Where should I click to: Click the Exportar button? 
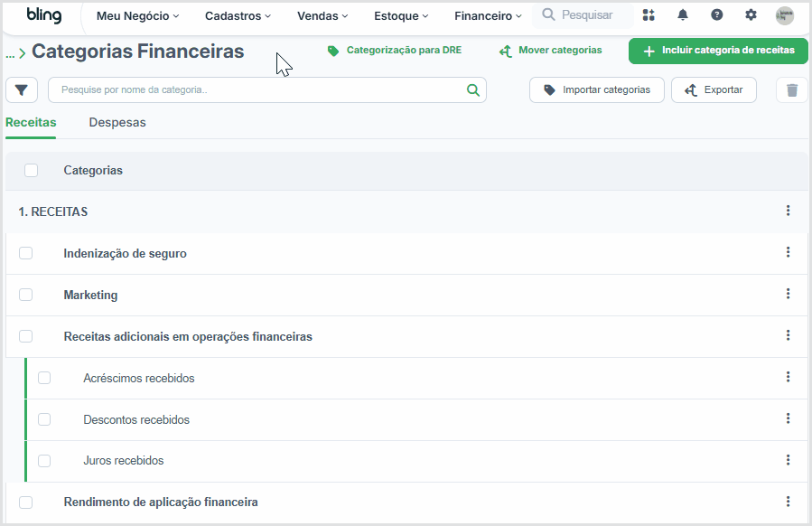coord(714,90)
